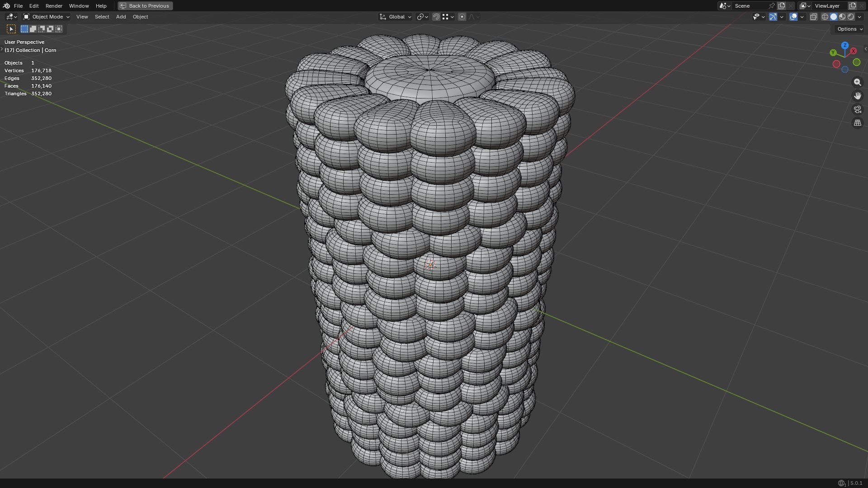Open the editor type selector dropdown
The image size is (868, 488).
point(11,17)
